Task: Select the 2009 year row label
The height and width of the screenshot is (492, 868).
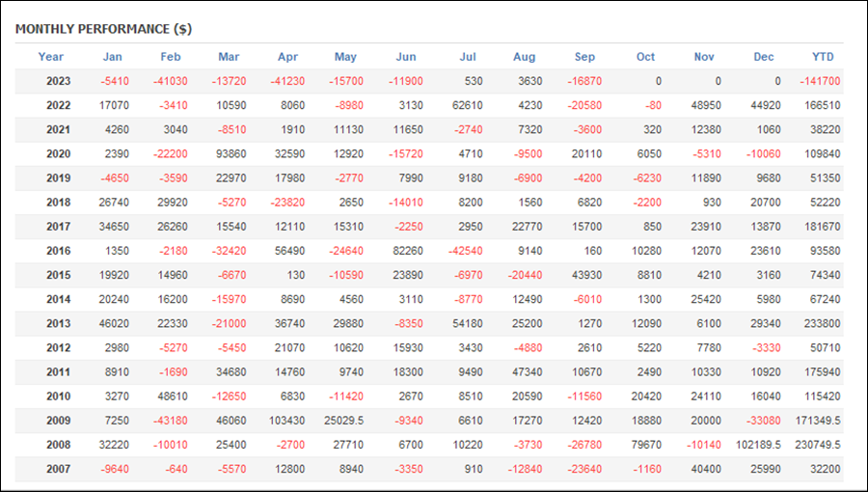Action: click(58, 421)
